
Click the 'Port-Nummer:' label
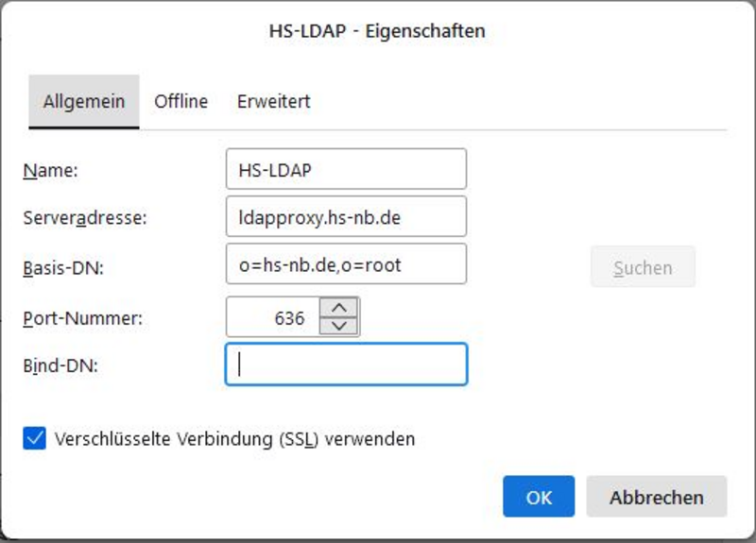click(x=83, y=318)
